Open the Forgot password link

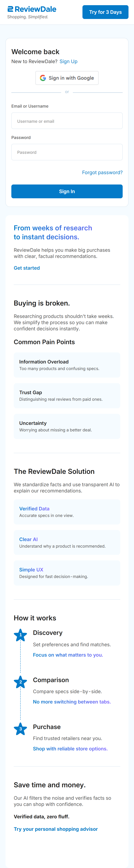[102, 173]
